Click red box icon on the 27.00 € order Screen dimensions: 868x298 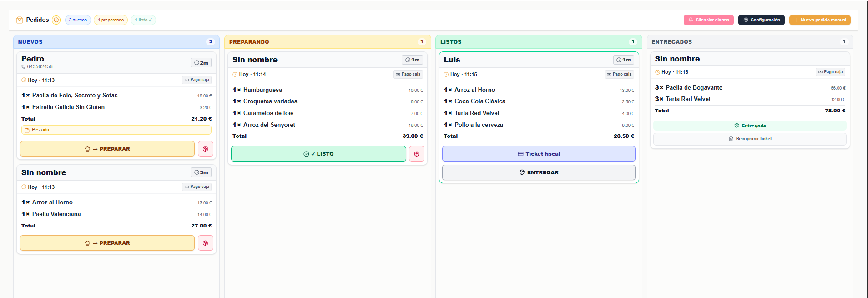tap(206, 243)
